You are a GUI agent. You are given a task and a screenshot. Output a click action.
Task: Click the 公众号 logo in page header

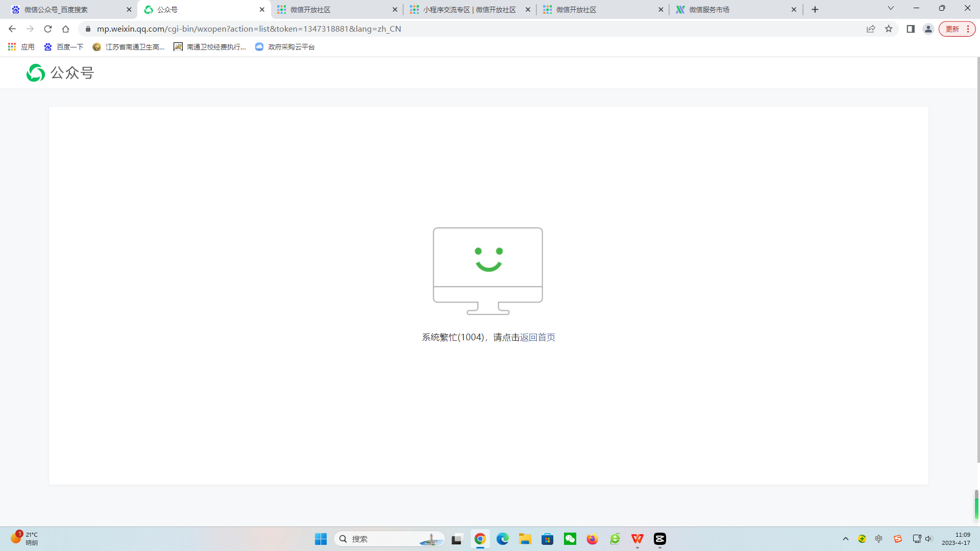(60, 73)
